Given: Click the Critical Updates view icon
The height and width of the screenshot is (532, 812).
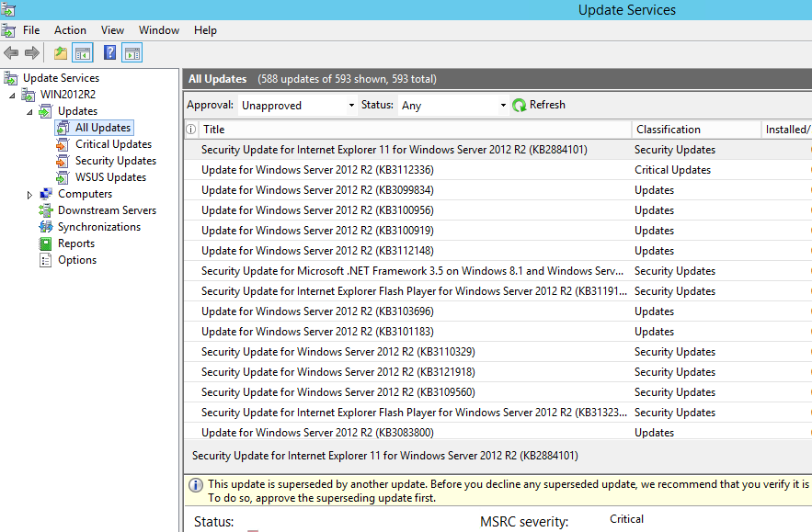Looking at the screenshot, I should (x=63, y=144).
